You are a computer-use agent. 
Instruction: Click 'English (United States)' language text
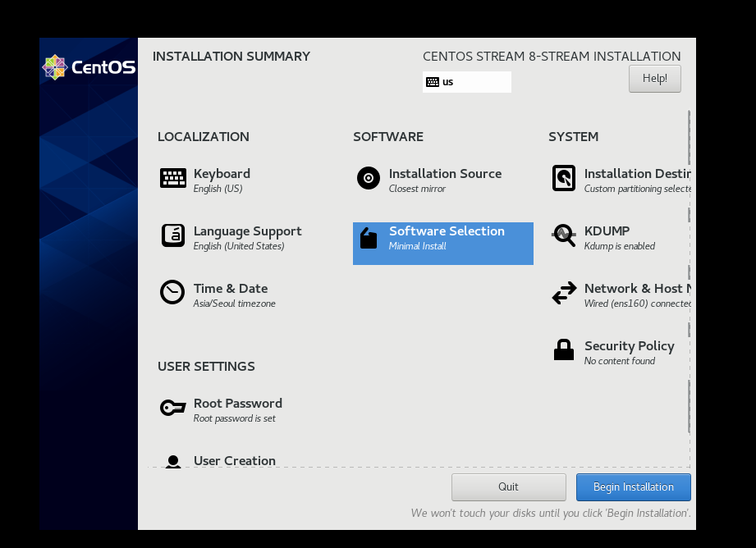coord(239,246)
